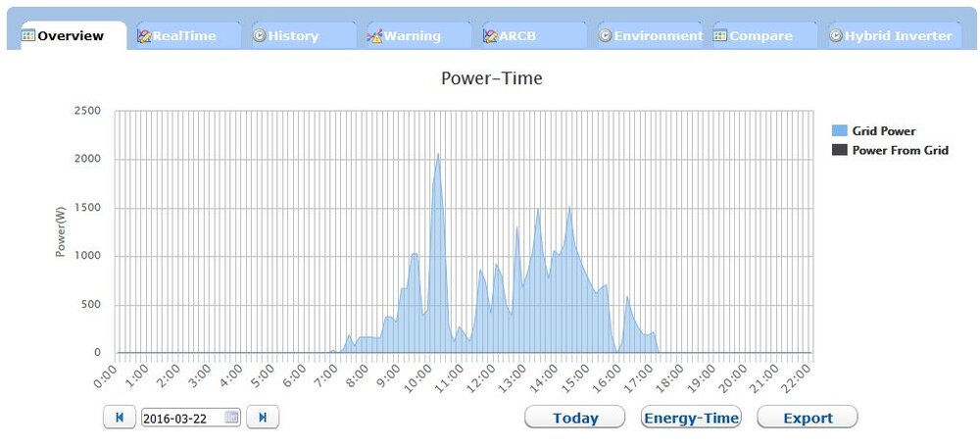The image size is (980, 447).
Task: Go to next day with arrow
Action: 263,418
